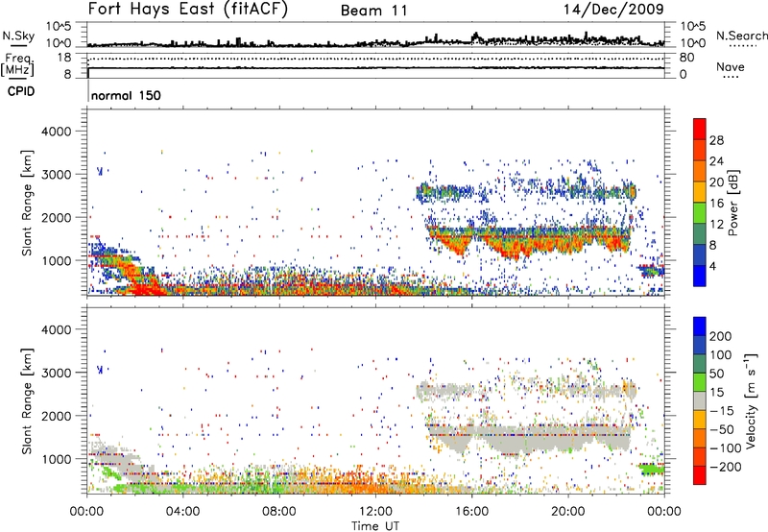The width and height of the screenshot is (768, 532).
Task: Click the "Power [dB]" colorbar label
Action: pos(732,203)
